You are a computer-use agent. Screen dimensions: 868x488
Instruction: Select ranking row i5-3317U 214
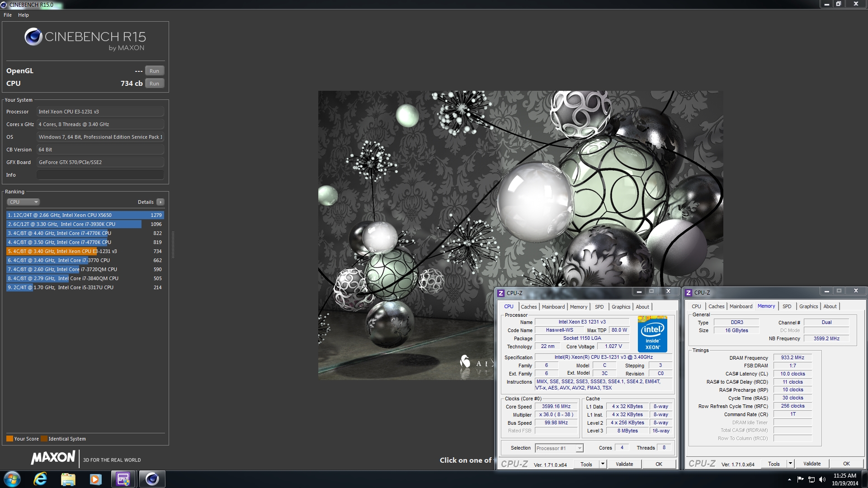coord(85,287)
